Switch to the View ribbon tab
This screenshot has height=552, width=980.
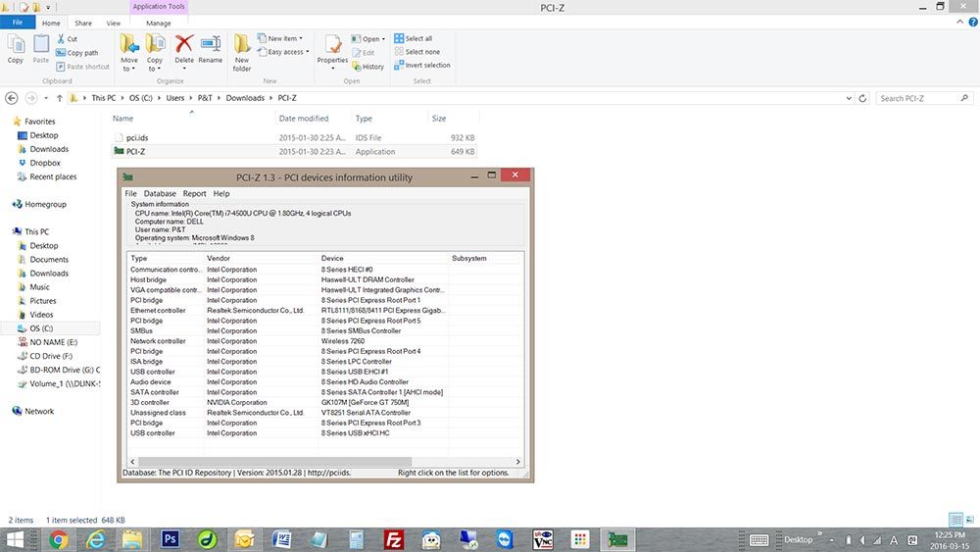coord(113,24)
